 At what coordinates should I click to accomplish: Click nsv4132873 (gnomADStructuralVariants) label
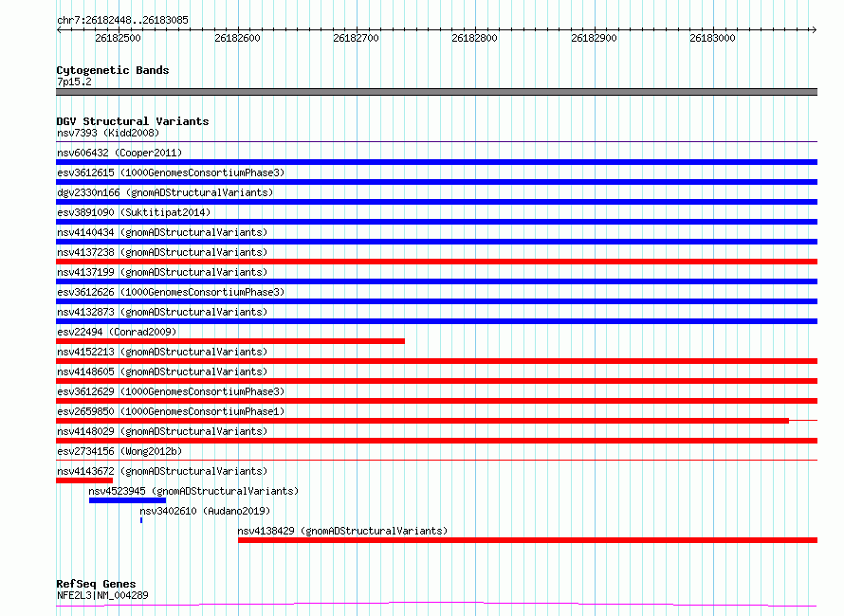pos(162,312)
